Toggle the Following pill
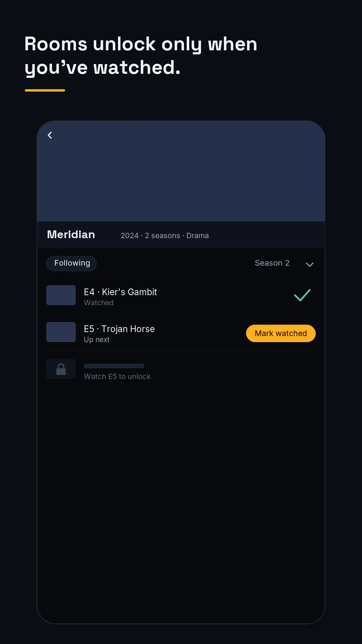 tap(71, 263)
